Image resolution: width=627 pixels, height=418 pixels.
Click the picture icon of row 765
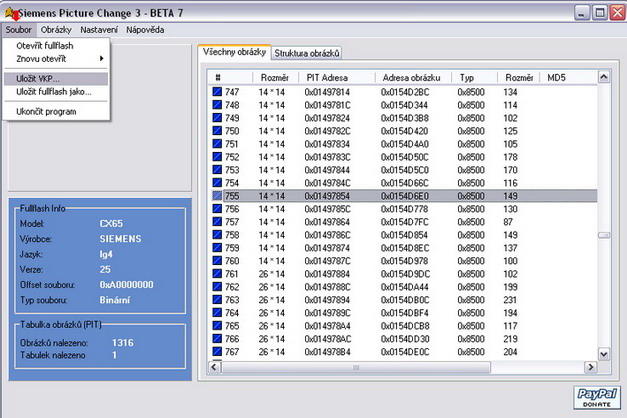pyautogui.click(x=217, y=326)
